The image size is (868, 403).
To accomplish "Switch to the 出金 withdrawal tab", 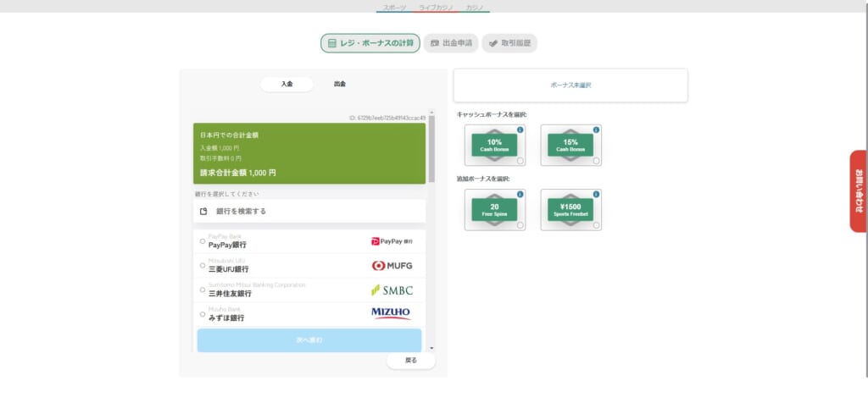I will click(339, 84).
